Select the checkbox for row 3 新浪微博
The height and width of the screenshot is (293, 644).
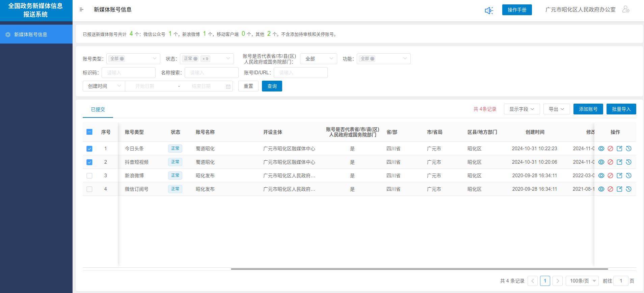click(x=89, y=176)
